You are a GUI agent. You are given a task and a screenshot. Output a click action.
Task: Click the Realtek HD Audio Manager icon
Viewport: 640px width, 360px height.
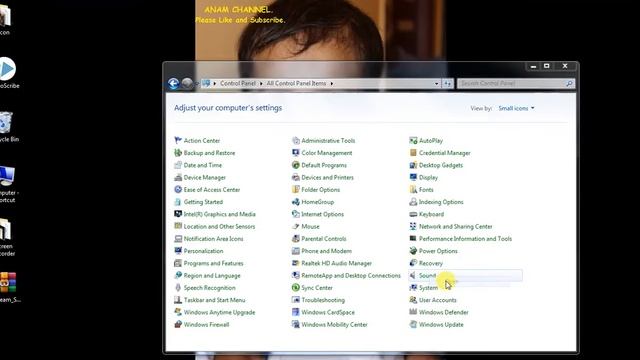(x=296, y=263)
